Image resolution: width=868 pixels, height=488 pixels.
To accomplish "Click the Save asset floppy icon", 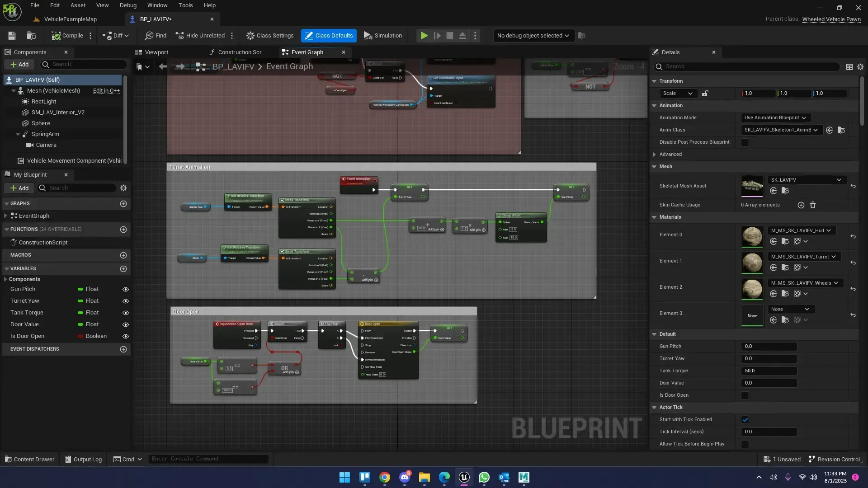I will tap(12, 36).
